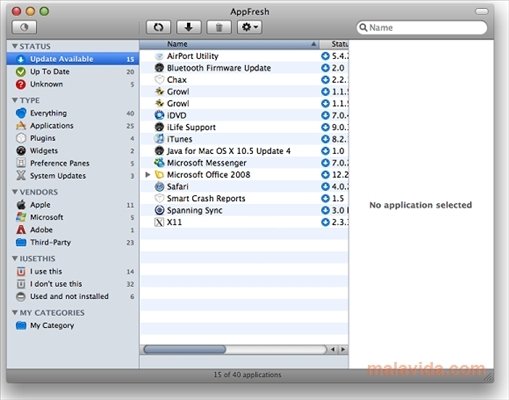The image size is (509, 400).
Task: Select the Adobe vendor filter
Action: [73, 230]
